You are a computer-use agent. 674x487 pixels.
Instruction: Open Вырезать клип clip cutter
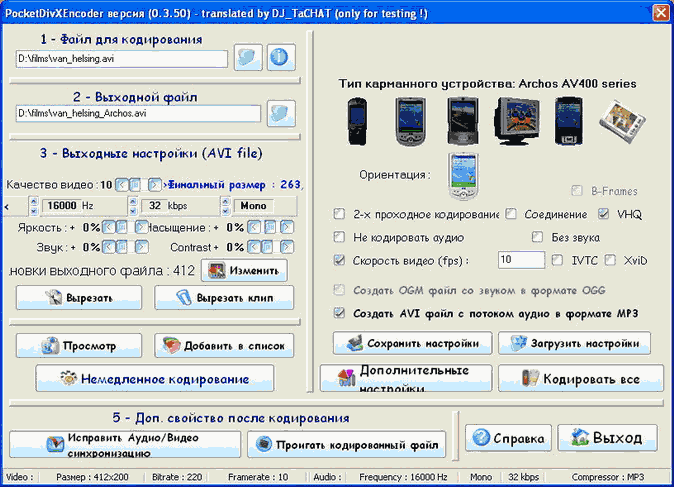tap(224, 297)
